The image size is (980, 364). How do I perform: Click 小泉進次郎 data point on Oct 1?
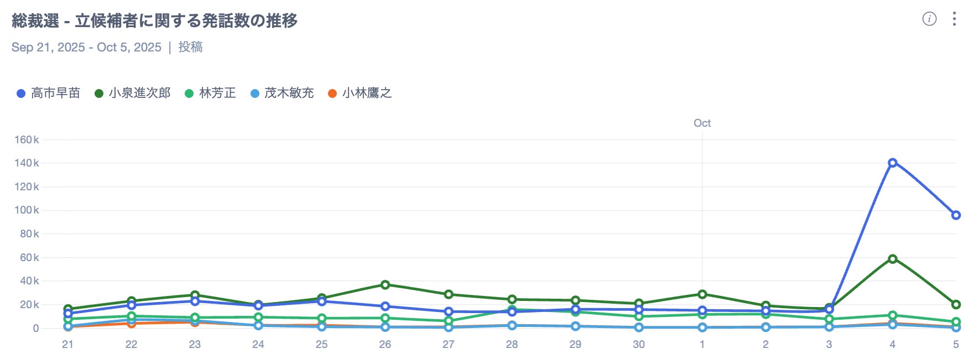(x=702, y=294)
